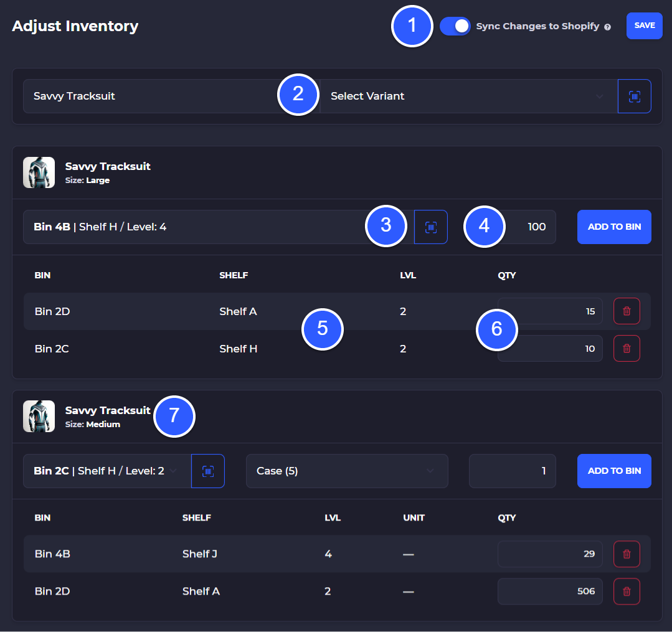Screen dimensions: 672x632
Task: Click the scan icon beside Bin 4B selector
Action: coord(430,227)
